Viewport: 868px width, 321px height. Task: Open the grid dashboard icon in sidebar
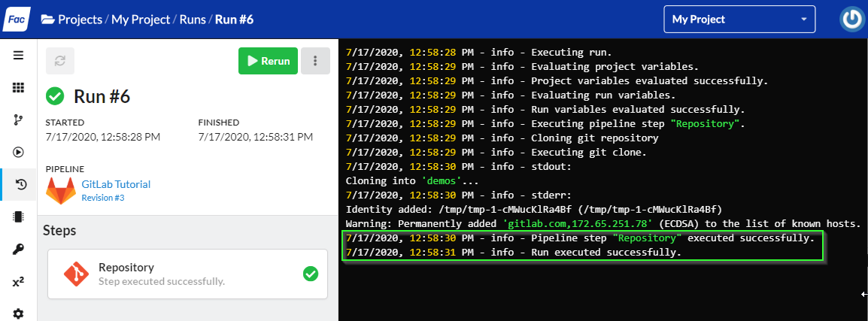(x=18, y=87)
